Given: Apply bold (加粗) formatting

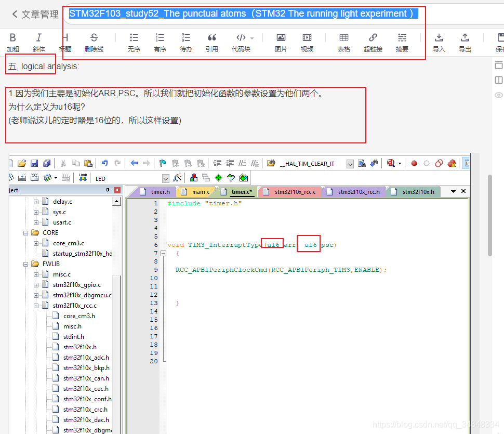Looking at the screenshot, I should [13, 43].
